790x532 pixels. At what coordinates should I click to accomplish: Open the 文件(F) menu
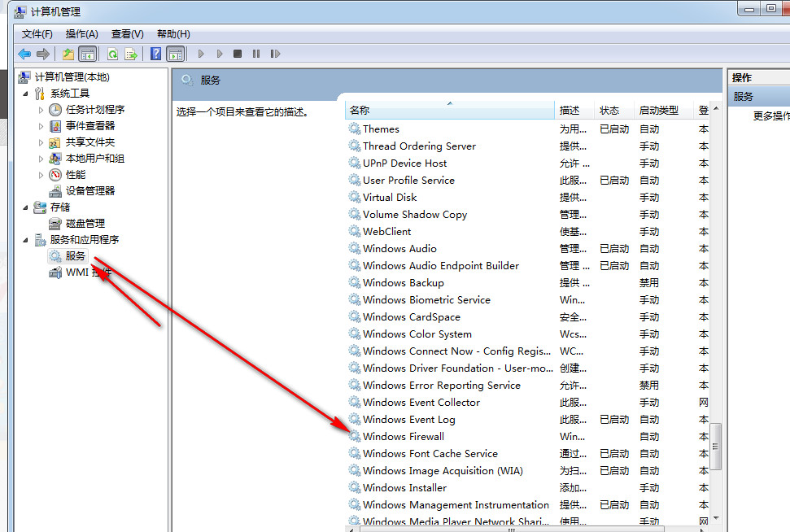tap(37, 33)
